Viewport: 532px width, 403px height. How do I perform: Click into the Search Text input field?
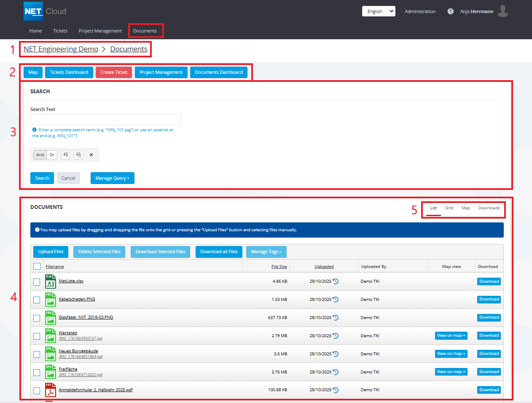[x=106, y=120]
